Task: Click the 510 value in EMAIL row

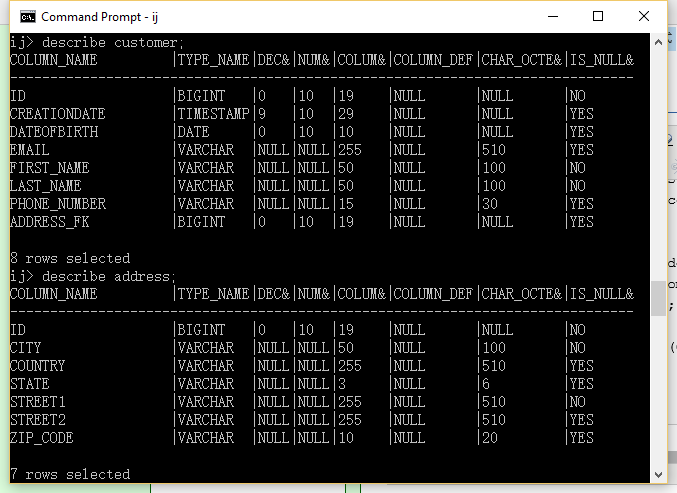Action: (x=494, y=150)
